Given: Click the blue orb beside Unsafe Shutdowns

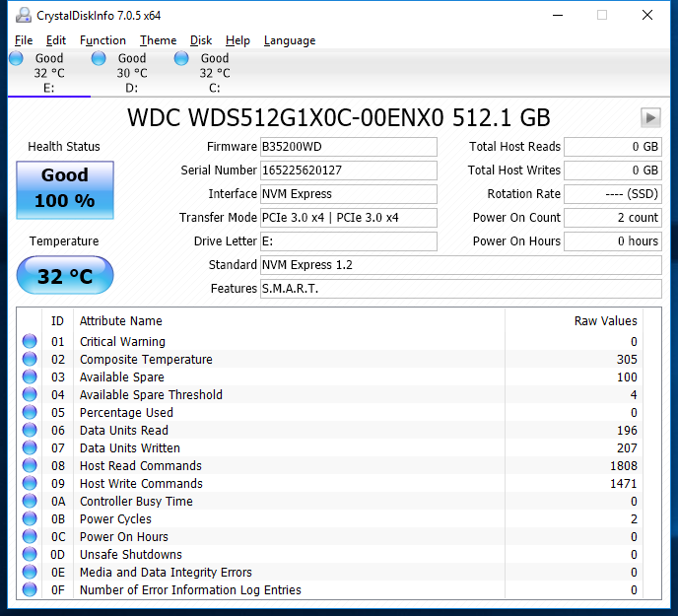Looking at the screenshot, I should (30, 555).
